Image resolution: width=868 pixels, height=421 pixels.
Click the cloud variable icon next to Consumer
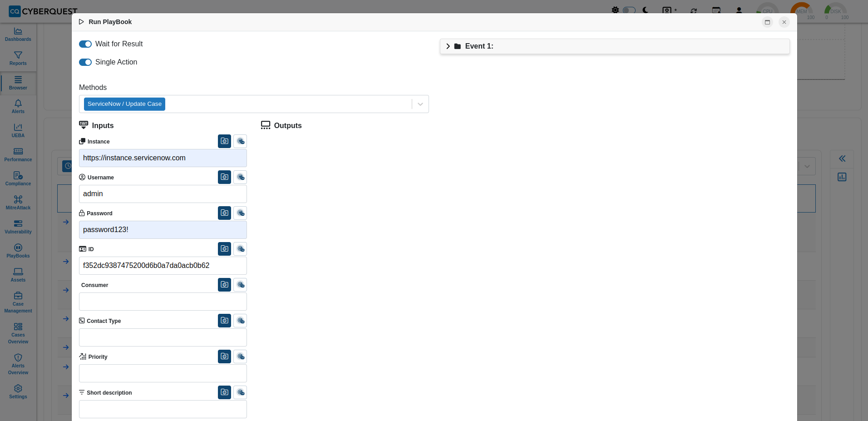coord(240,285)
